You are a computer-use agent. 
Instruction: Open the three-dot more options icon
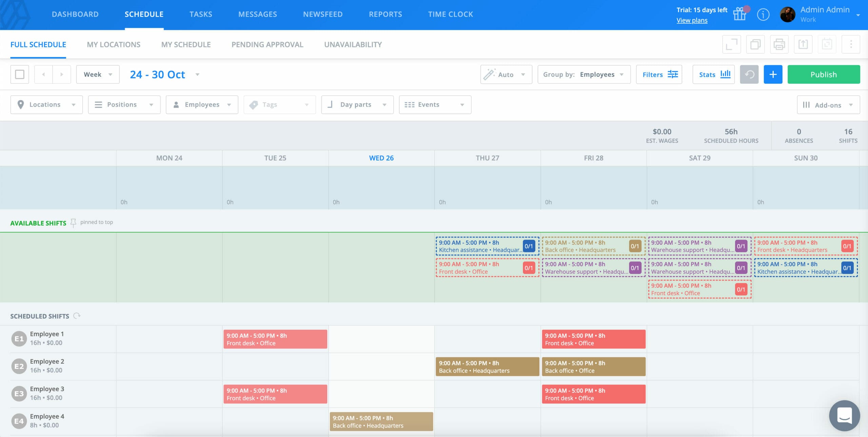[x=850, y=44]
